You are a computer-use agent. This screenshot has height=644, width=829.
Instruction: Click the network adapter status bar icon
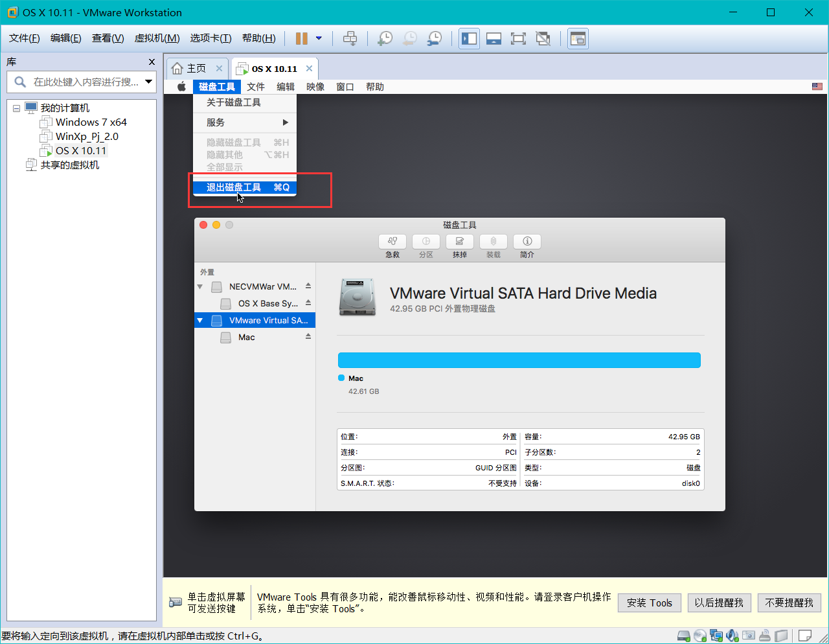point(716,636)
